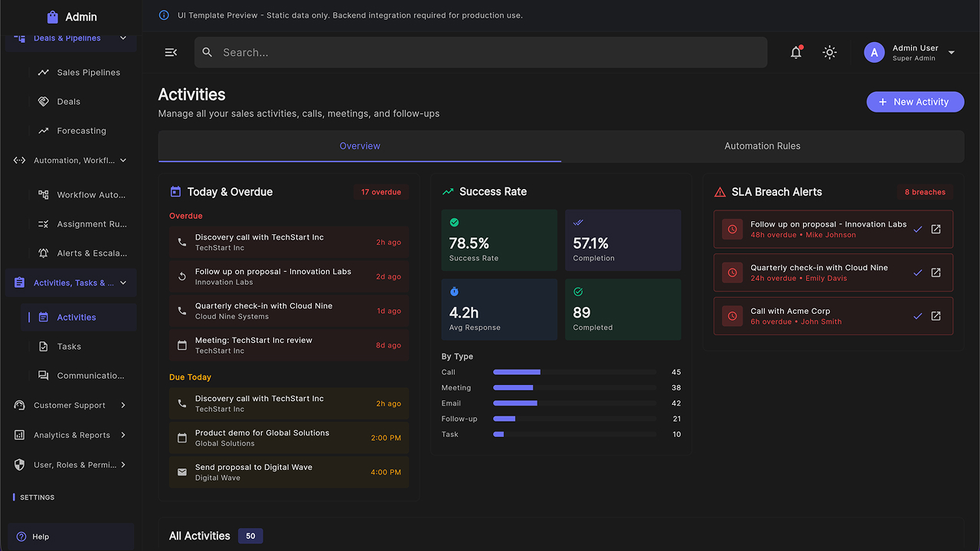Viewport: 980px width, 551px height.
Task: Switch theme with the sun icon
Action: [x=829, y=52]
